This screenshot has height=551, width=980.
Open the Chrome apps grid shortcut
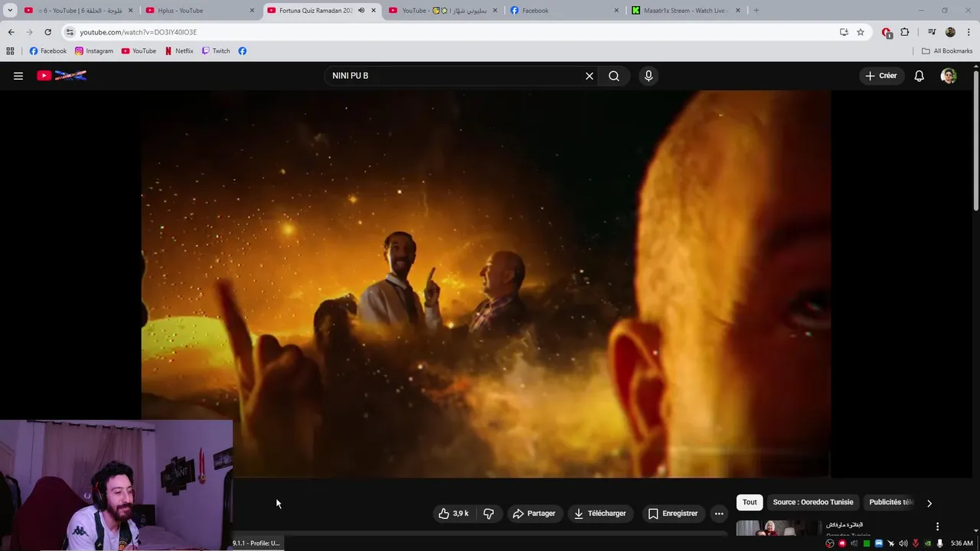coord(10,51)
